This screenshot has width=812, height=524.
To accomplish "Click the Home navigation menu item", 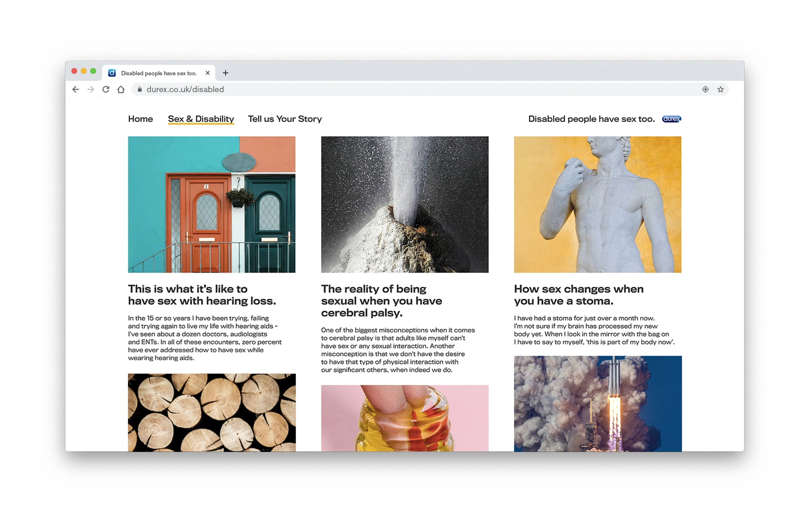I will pyautogui.click(x=141, y=118).
